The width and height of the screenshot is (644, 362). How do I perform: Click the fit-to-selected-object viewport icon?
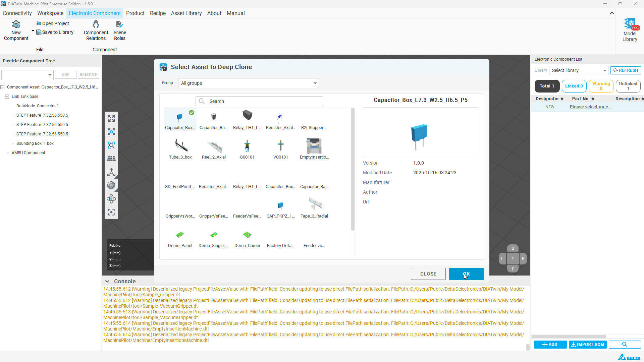tap(111, 132)
